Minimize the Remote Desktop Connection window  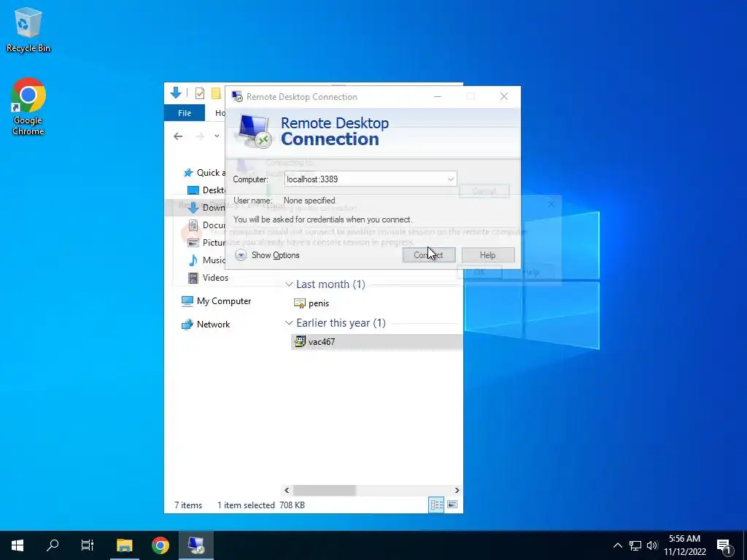click(438, 97)
